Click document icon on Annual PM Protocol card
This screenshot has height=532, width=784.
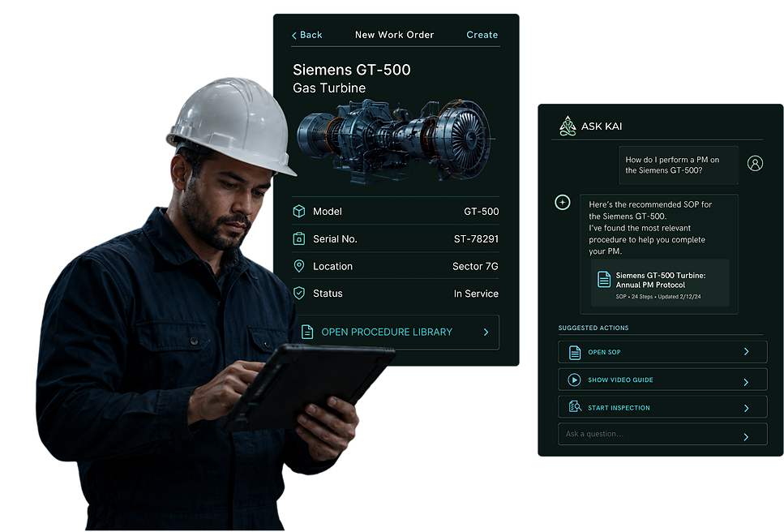coord(604,280)
